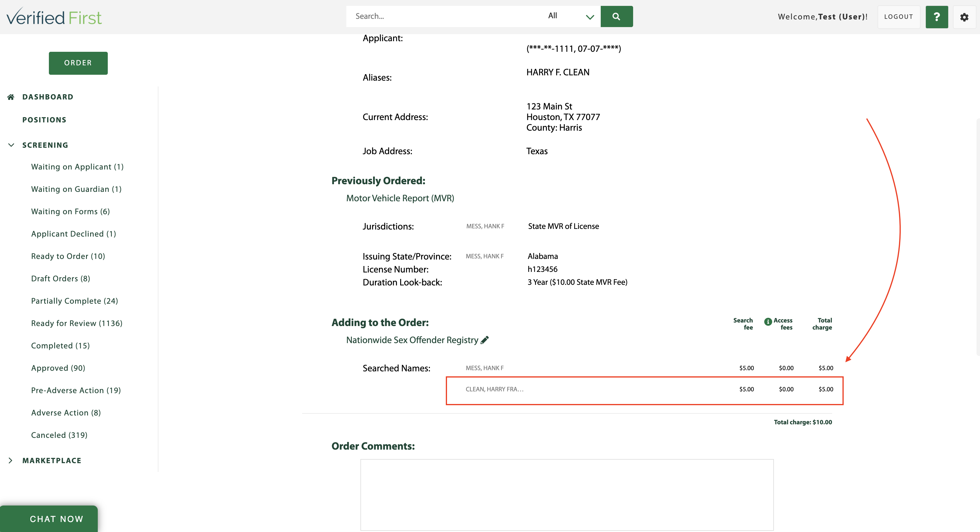Open Canceled (319) list

pyautogui.click(x=59, y=435)
